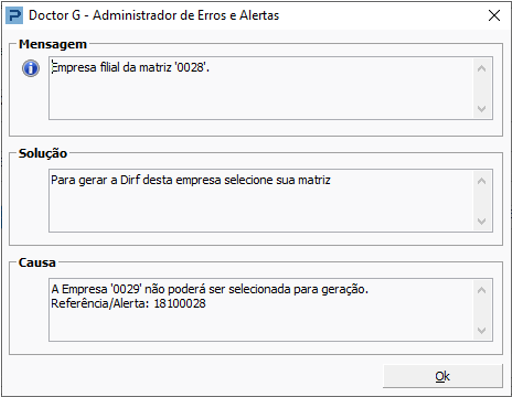Click the Mensagem scrollbar track middle

click(x=481, y=89)
